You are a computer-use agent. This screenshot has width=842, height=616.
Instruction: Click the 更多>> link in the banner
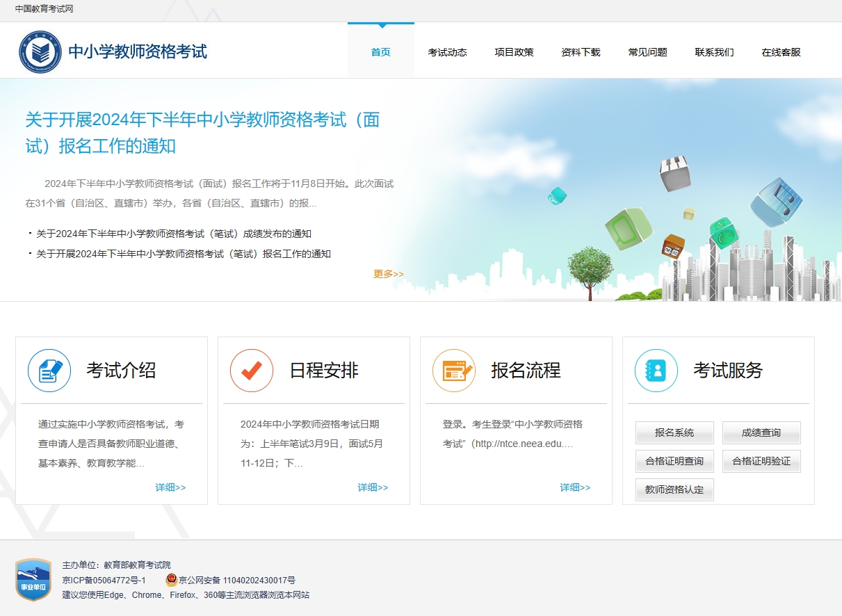tap(389, 274)
